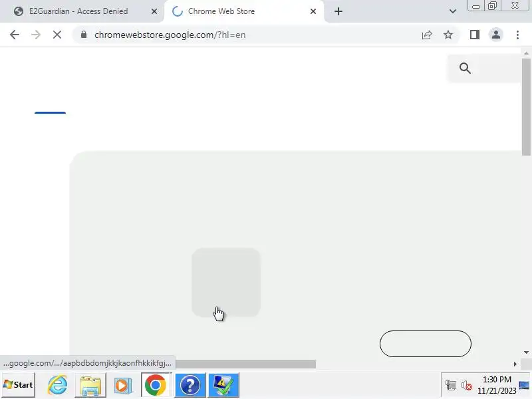Close the Chrome Web Store tab

click(x=313, y=11)
